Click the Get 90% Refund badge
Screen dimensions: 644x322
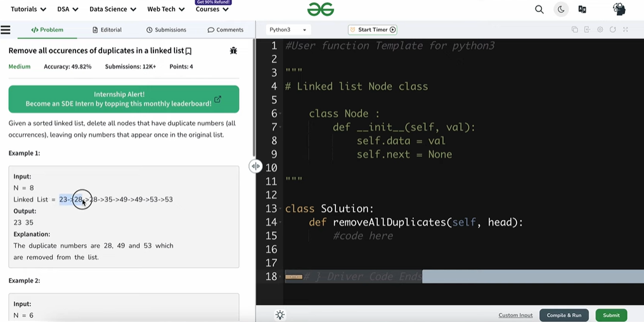[x=213, y=2]
